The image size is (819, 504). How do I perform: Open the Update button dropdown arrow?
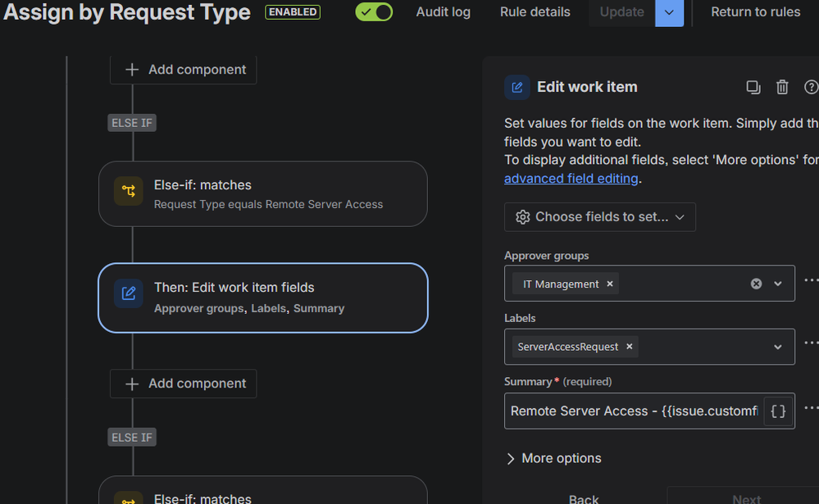coord(669,12)
